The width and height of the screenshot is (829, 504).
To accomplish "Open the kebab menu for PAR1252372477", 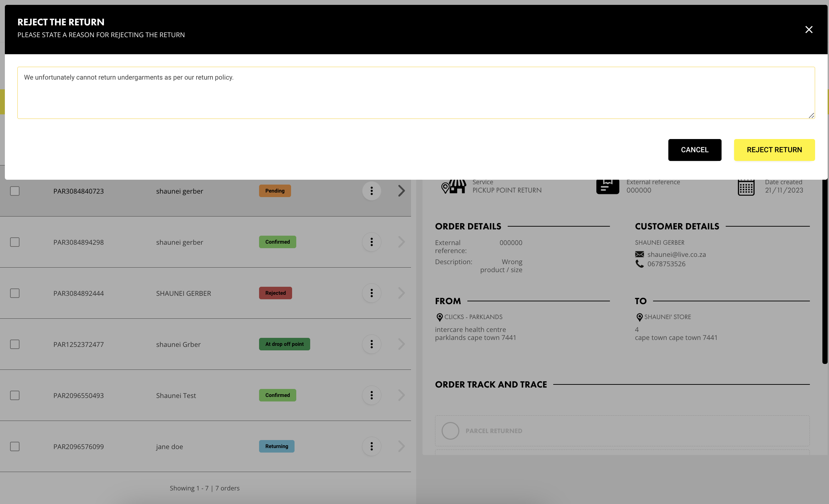I will 372,344.
